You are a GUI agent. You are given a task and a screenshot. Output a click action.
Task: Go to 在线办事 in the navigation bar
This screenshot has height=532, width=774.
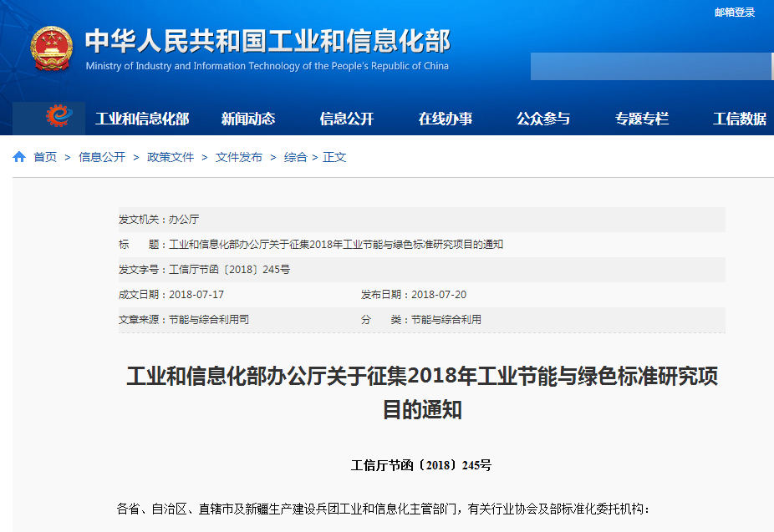(446, 119)
